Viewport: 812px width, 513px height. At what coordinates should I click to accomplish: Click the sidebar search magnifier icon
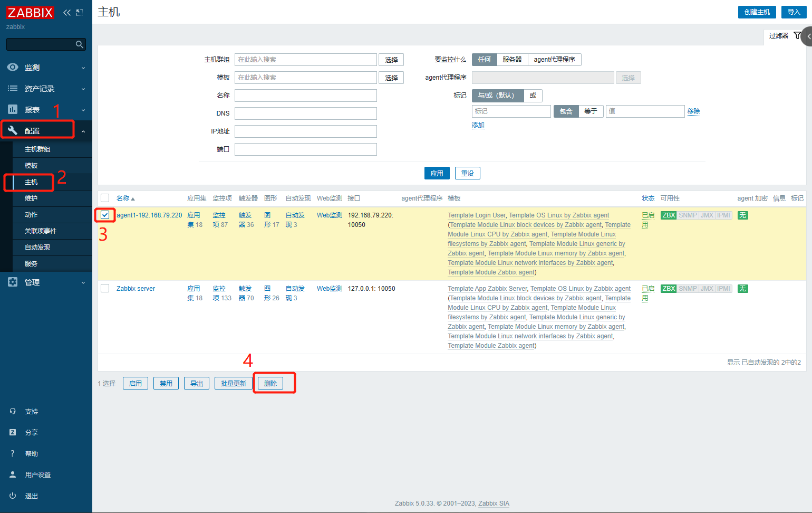pos(80,44)
